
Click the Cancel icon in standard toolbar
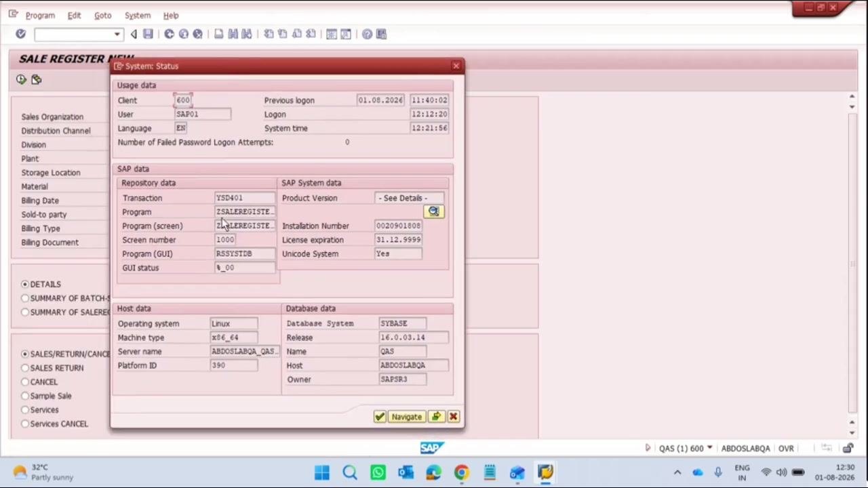197,34
